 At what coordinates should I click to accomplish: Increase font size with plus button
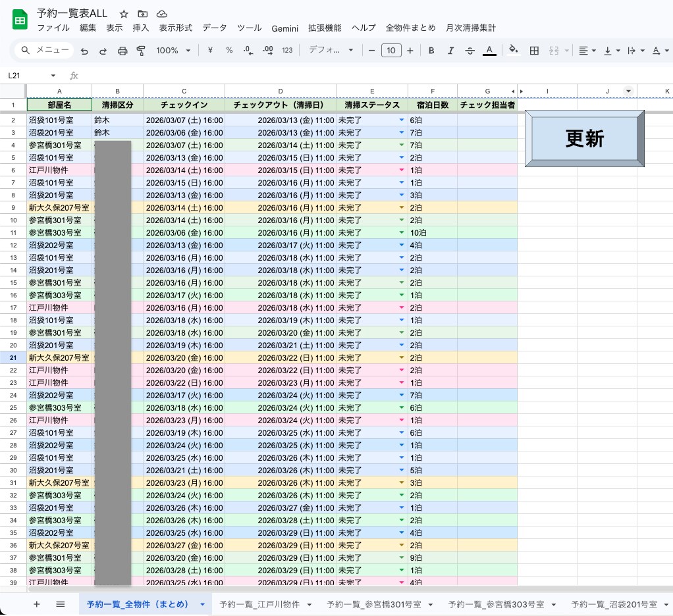point(410,51)
